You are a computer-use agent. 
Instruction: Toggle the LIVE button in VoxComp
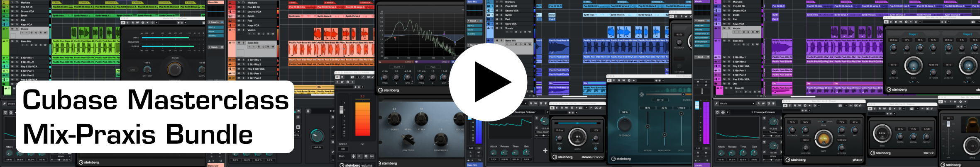coord(133,70)
